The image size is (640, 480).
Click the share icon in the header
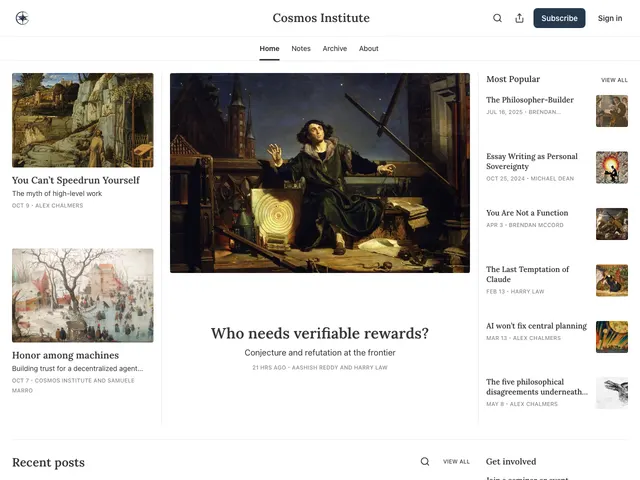tap(519, 18)
